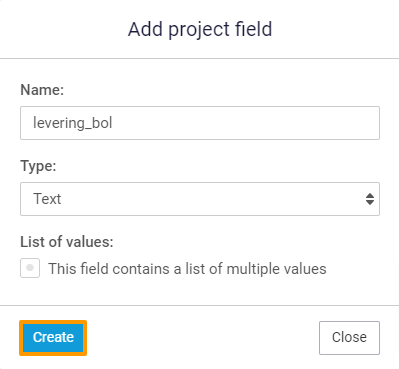Click the grey dot inside the checkbox
The width and height of the screenshot is (399, 369).
click(30, 268)
